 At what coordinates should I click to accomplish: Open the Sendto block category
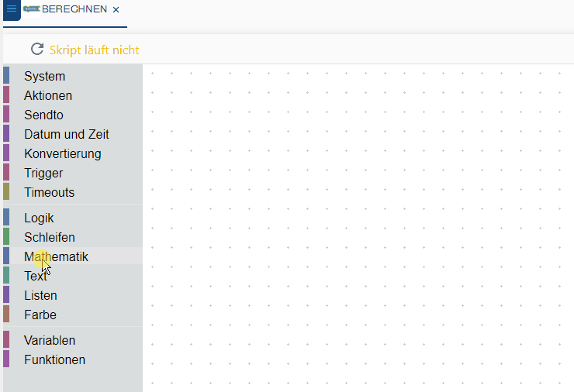[73, 115]
